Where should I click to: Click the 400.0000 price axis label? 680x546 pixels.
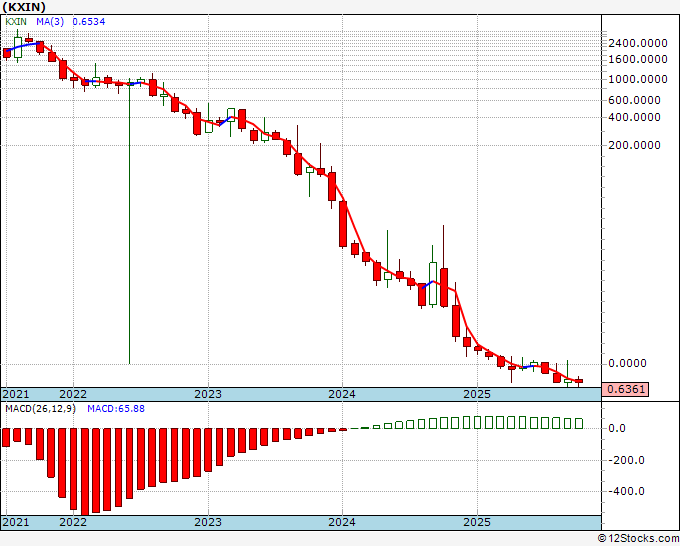pyautogui.click(x=634, y=117)
